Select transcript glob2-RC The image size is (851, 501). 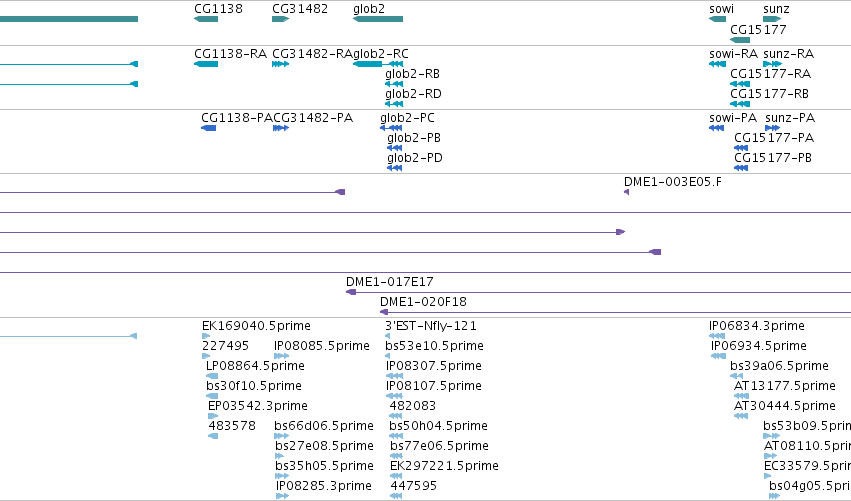380,54
